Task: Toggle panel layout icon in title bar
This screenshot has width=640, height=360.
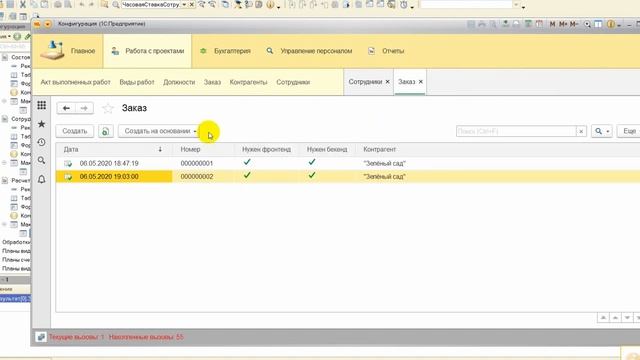Action: (x=598, y=24)
